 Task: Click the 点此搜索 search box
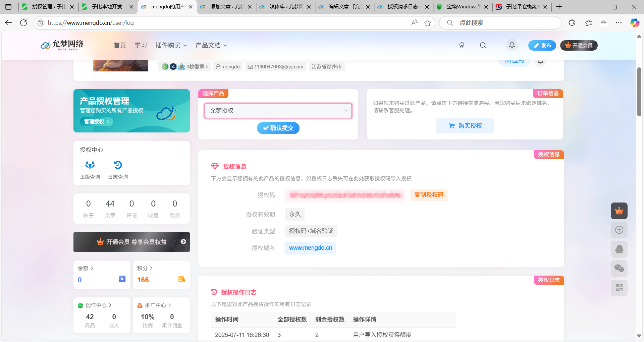point(500,23)
